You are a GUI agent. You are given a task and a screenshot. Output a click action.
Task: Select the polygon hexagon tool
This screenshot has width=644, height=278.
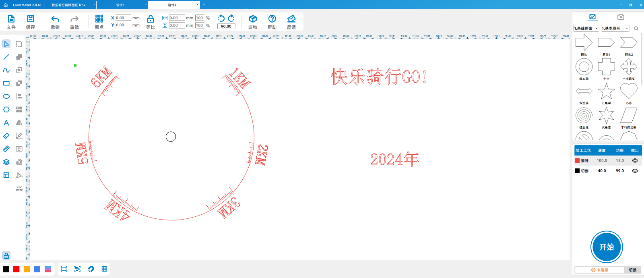point(6,110)
